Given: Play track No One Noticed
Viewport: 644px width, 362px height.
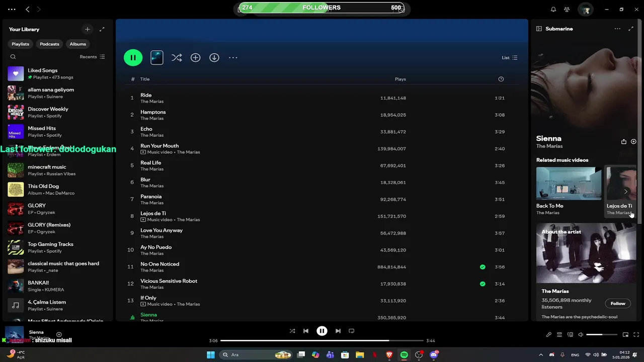Looking at the screenshot, I should coord(322,267).
